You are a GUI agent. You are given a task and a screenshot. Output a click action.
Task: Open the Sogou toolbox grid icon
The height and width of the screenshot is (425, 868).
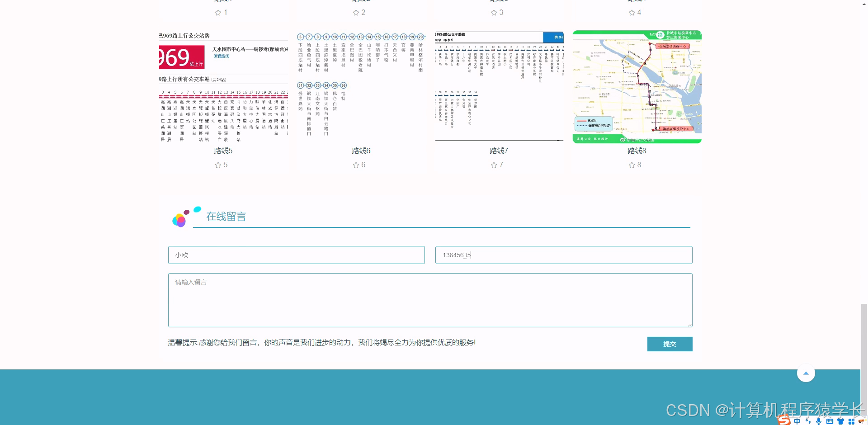852,421
